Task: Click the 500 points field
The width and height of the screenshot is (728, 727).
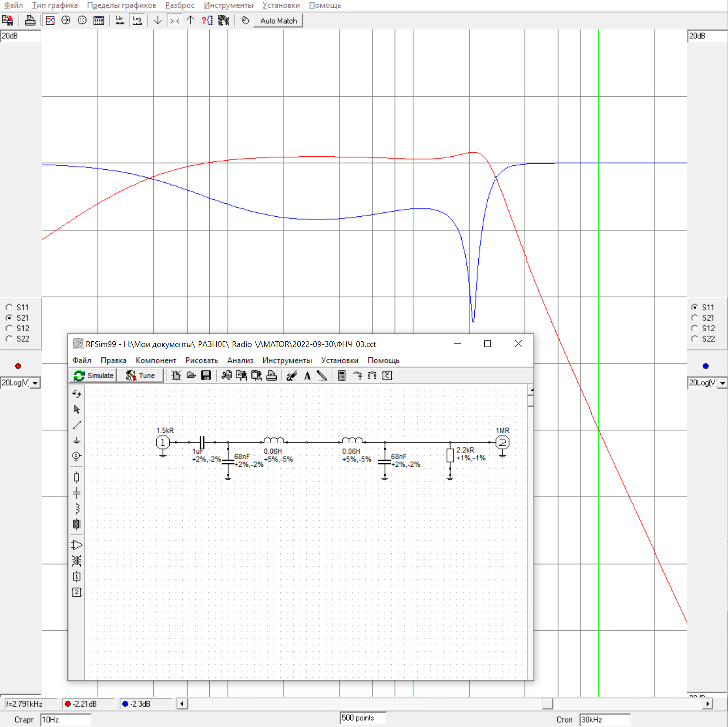Action: point(363,718)
